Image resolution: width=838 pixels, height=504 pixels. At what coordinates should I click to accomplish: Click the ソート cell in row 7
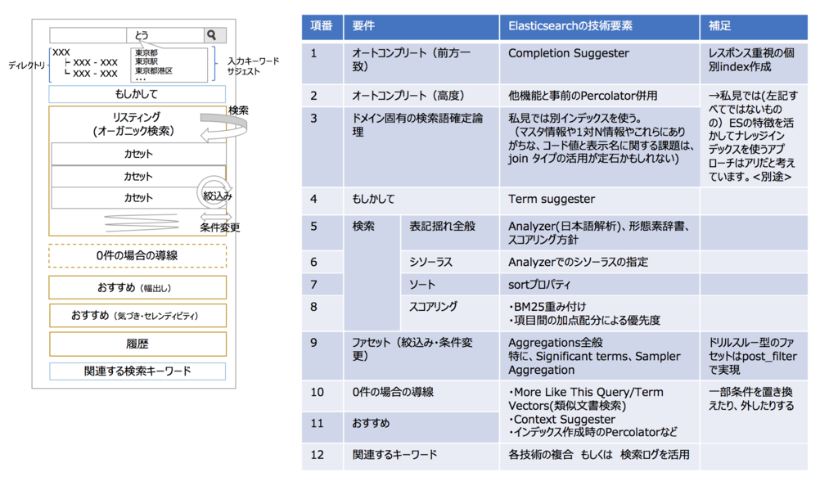point(449,285)
